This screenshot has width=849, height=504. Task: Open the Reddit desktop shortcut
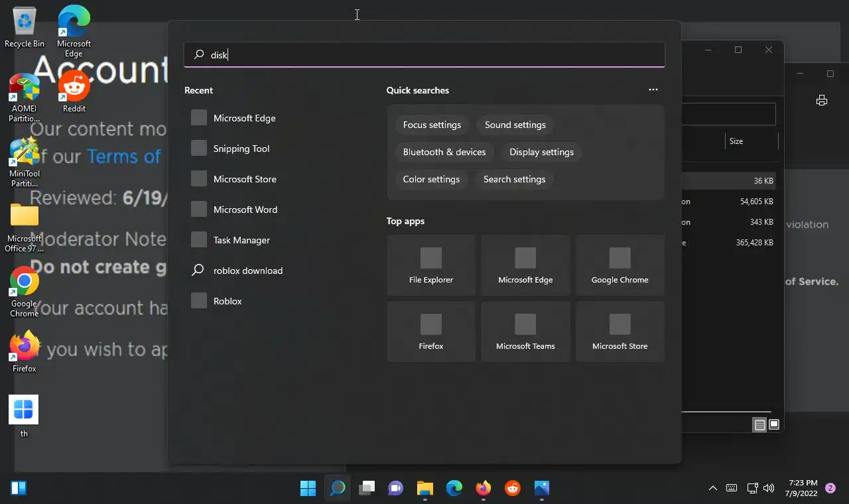point(74,92)
